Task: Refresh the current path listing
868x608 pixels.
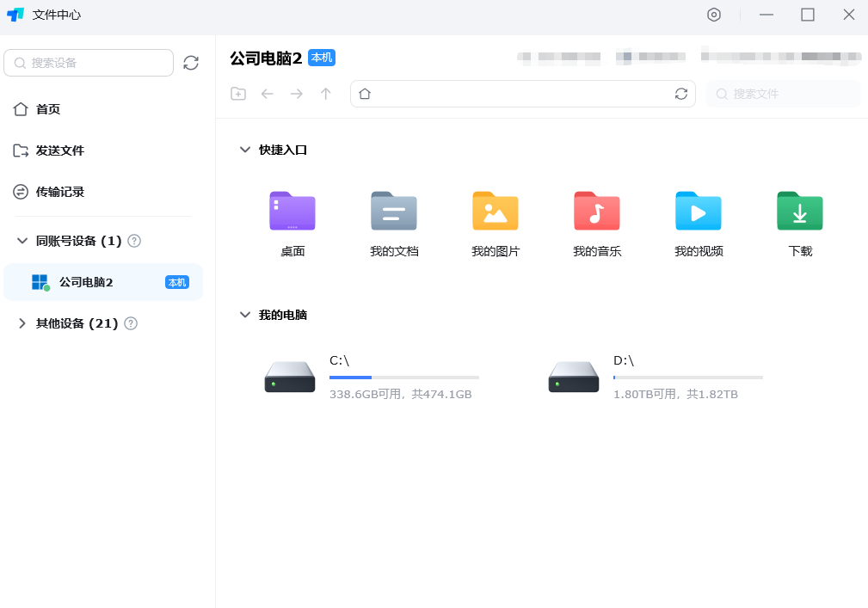Action: (680, 94)
